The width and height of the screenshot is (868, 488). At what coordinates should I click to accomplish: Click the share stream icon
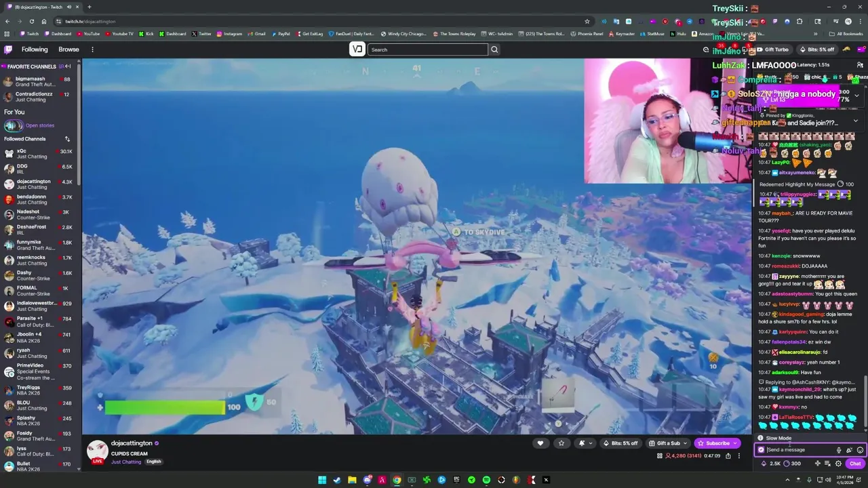coord(728,456)
